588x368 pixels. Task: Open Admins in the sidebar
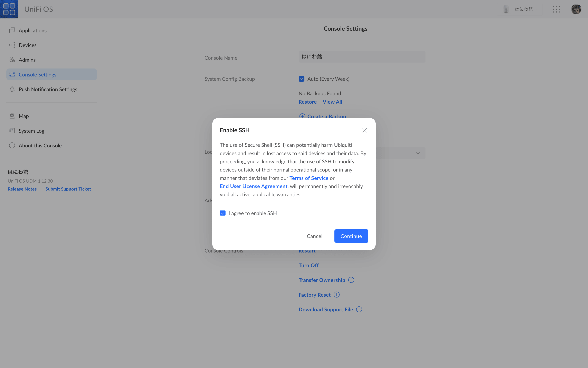(x=51, y=60)
